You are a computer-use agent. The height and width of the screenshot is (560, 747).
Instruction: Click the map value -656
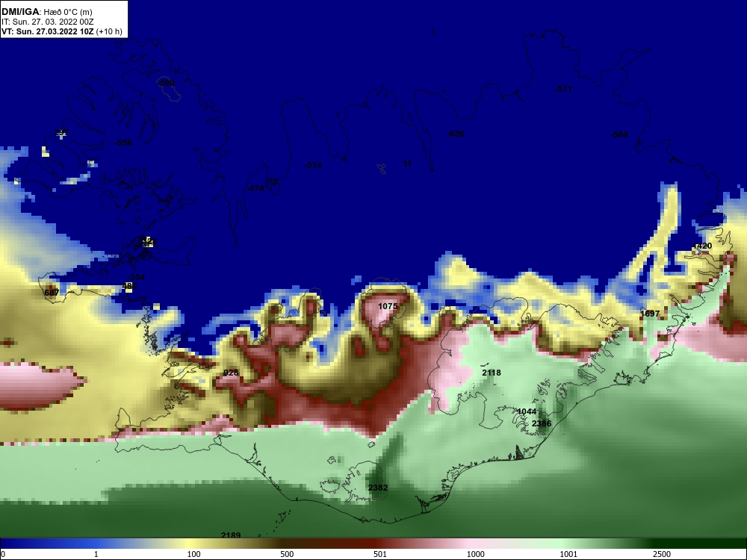456,134
